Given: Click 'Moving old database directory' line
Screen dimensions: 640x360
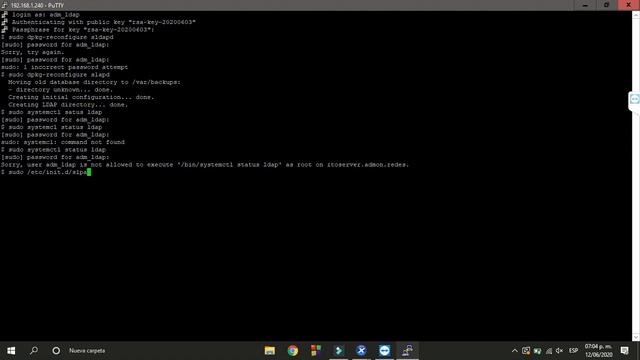Looking at the screenshot, I should [x=94, y=82].
